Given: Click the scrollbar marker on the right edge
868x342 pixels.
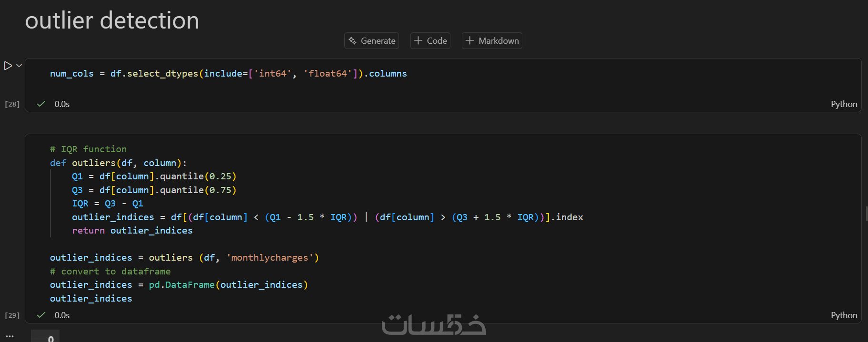Looking at the screenshot, I should pyautogui.click(x=866, y=214).
